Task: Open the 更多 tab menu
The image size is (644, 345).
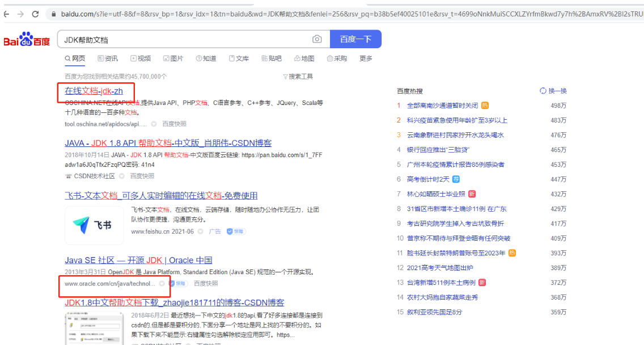Action: pos(366,59)
